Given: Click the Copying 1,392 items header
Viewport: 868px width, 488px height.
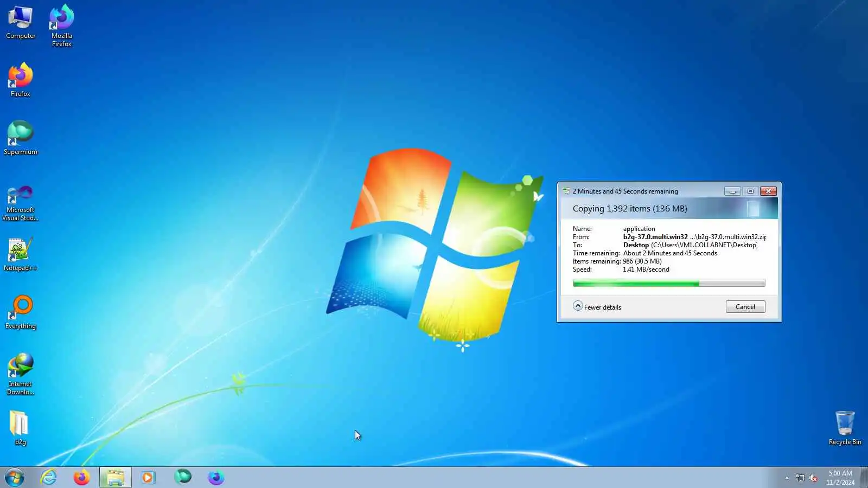Looking at the screenshot, I should (630, 209).
